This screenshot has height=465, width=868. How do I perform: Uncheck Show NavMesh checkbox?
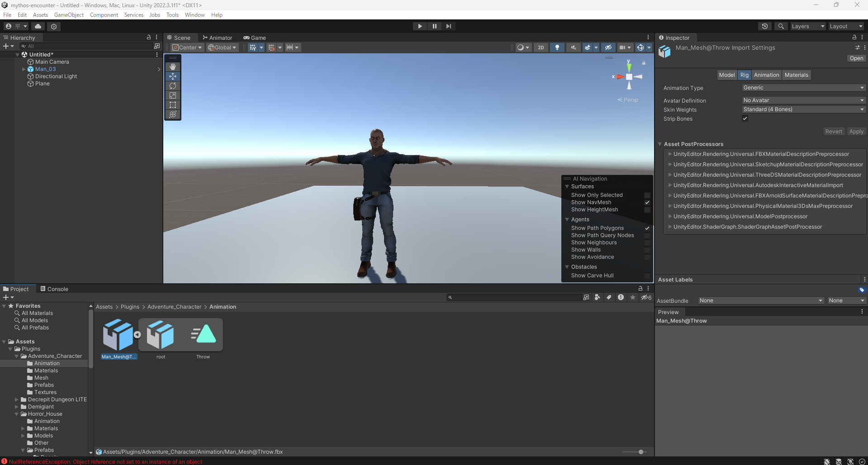click(x=647, y=202)
